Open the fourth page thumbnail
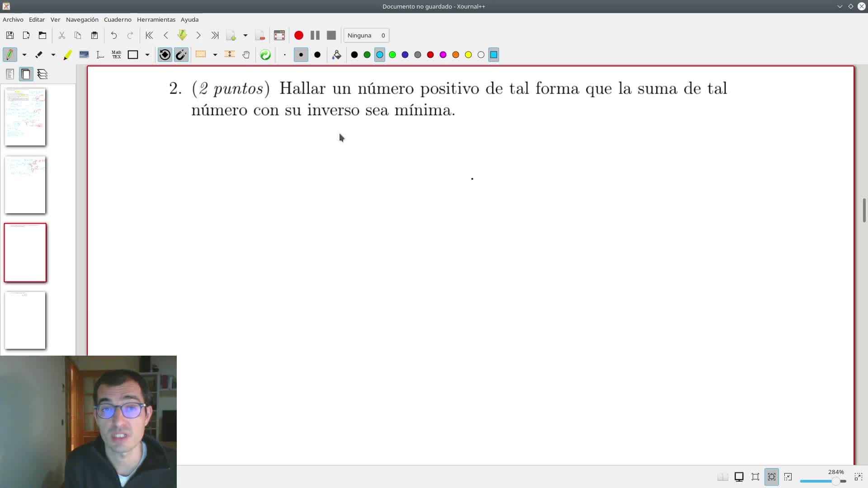The height and width of the screenshot is (488, 868). coord(25,320)
